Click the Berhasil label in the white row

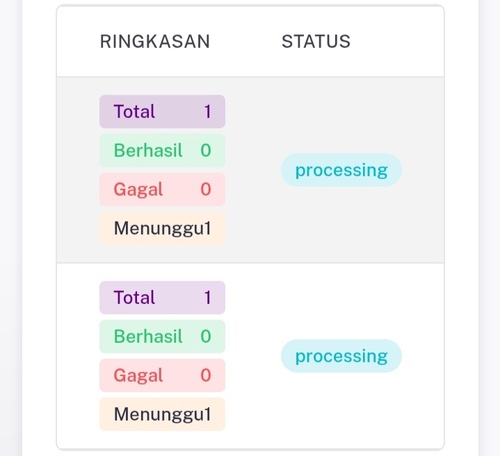(x=148, y=336)
